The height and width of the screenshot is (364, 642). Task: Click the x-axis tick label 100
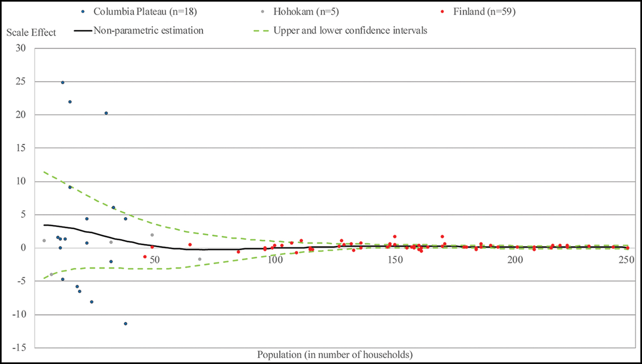[x=274, y=260]
